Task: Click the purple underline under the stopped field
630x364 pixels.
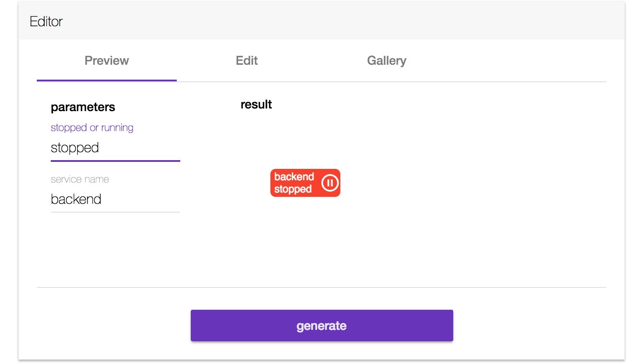Action: pyautogui.click(x=115, y=161)
